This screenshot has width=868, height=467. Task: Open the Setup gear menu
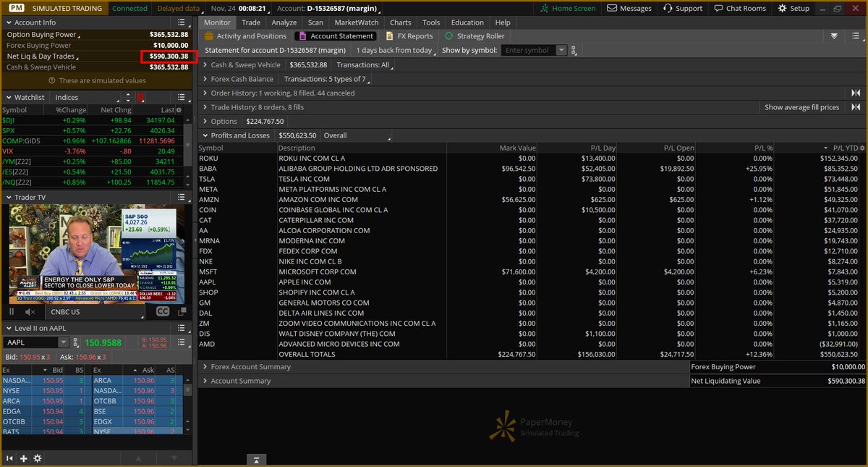[794, 8]
